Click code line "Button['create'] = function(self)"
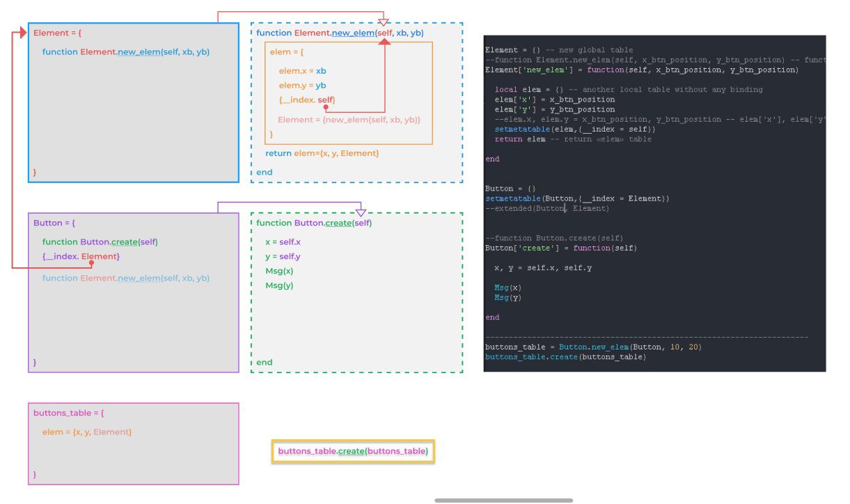This screenshot has height=504, width=850. pos(561,248)
